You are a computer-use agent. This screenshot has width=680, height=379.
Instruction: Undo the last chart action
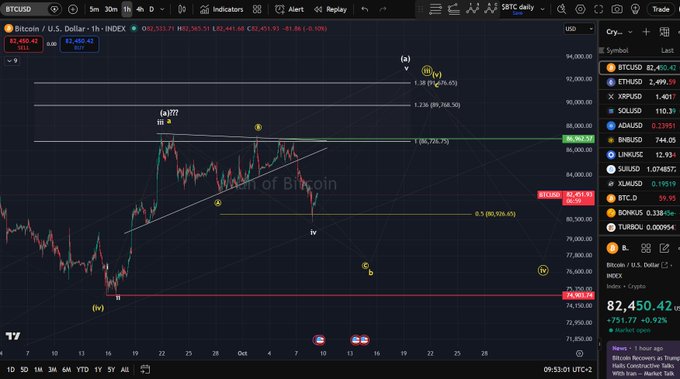point(365,9)
